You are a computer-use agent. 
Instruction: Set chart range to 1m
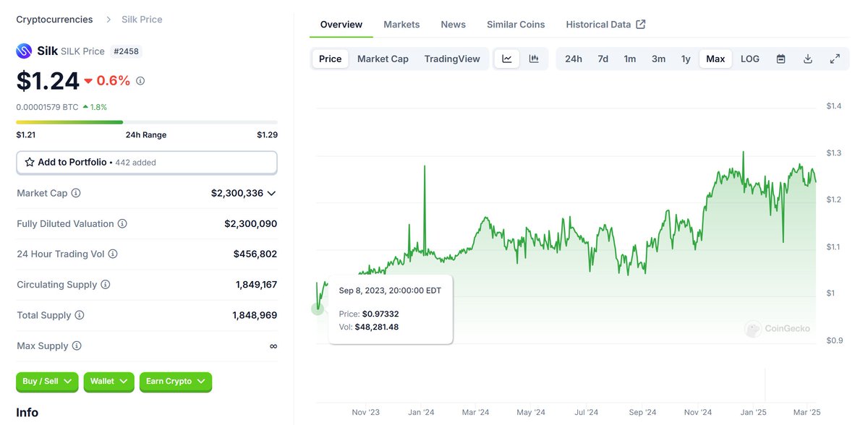pos(630,59)
